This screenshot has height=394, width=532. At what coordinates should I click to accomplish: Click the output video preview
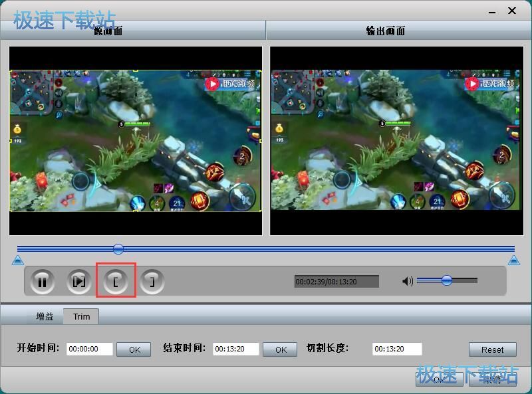(x=396, y=141)
